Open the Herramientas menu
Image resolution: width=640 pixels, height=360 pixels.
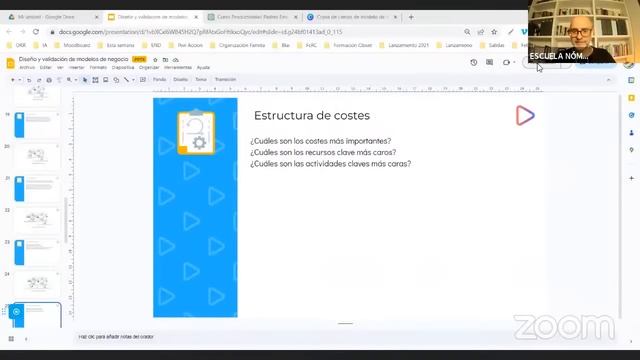point(178,68)
